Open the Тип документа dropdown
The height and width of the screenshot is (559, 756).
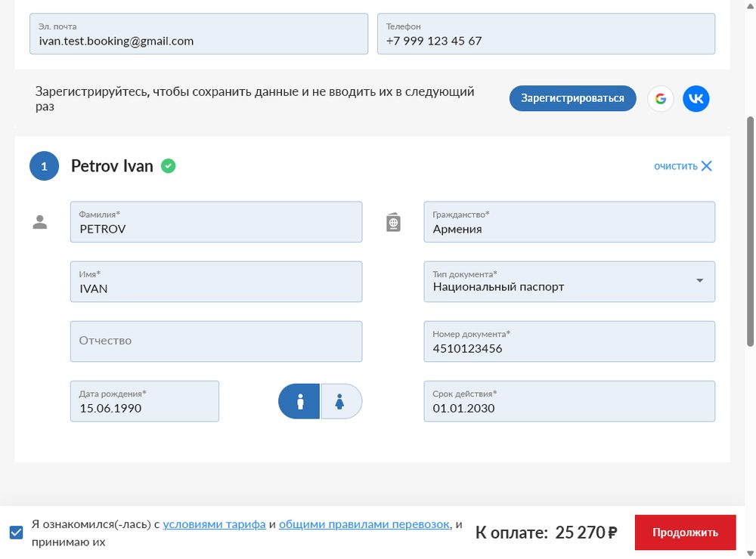point(569,282)
